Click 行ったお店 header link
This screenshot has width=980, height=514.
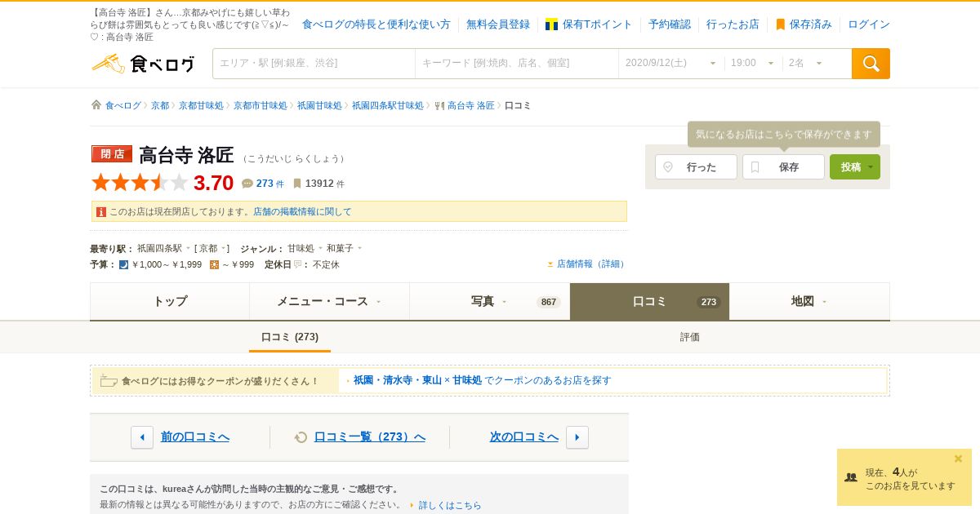733,24
